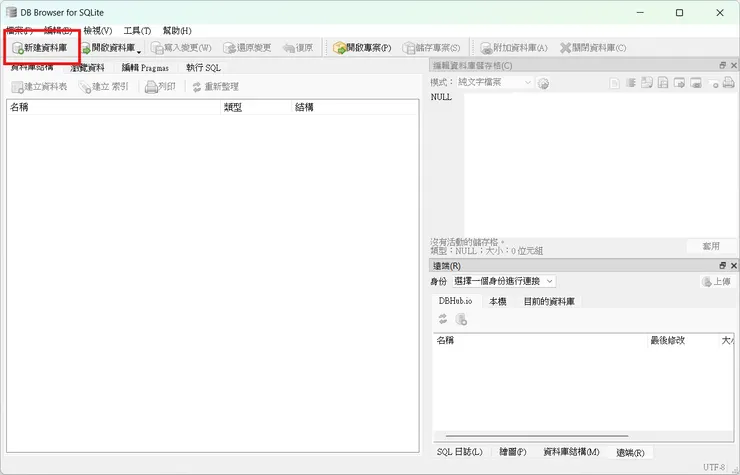This screenshot has height=475, width=740.
Task: Switch to 繪圖(P) bottom tab
Action: [513, 452]
